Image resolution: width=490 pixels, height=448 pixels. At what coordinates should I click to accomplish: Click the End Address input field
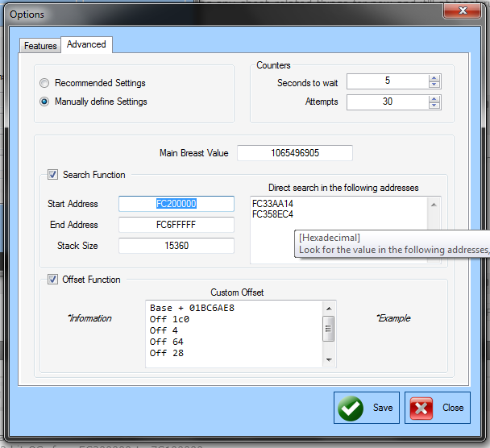[x=176, y=225]
